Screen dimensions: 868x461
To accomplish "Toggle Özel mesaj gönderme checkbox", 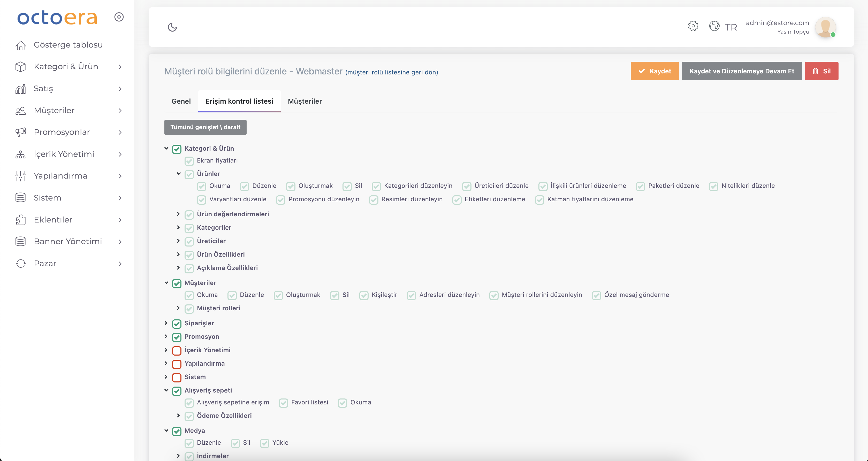I will (596, 295).
